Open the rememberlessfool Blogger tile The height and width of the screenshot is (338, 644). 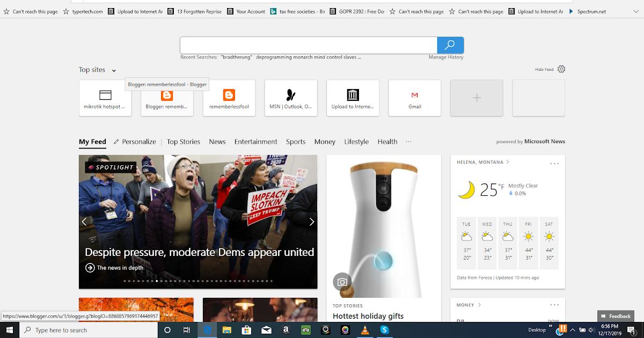[x=229, y=98]
